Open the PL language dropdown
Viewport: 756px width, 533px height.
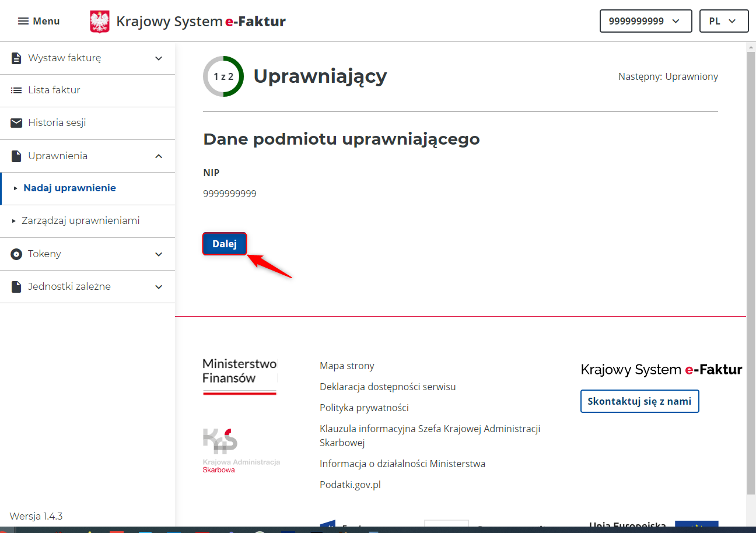pos(724,21)
